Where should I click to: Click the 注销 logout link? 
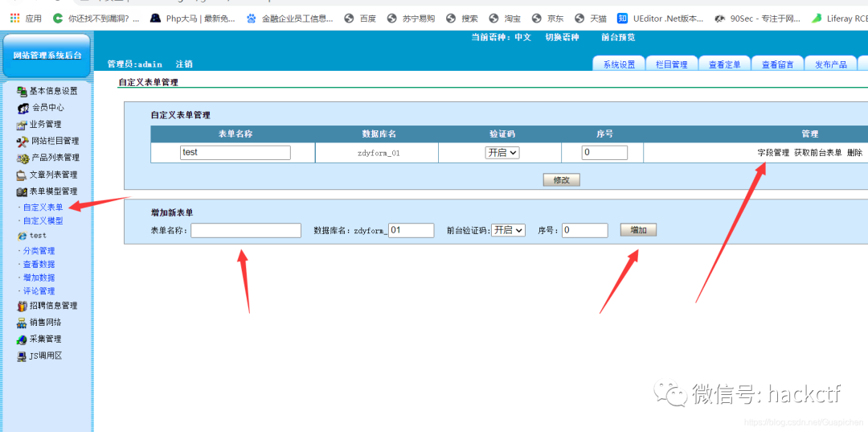click(x=184, y=64)
